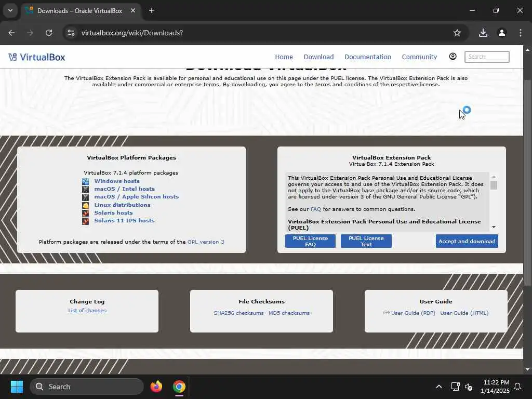Click the Solaris hosts icon
Image resolution: width=532 pixels, height=399 pixels.
[x=86, y=212]
